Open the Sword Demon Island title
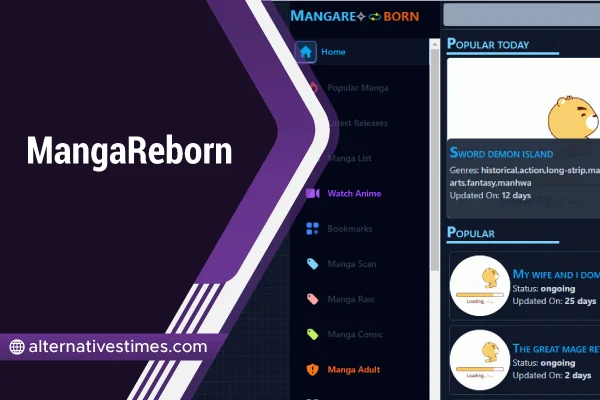 click(x=501, y=153)
